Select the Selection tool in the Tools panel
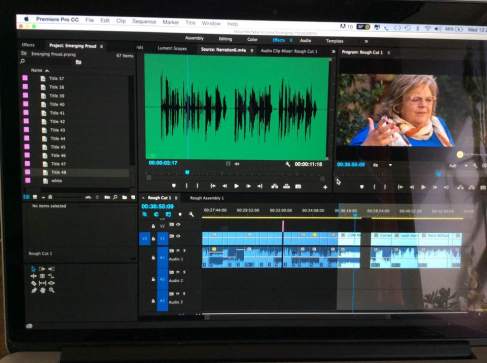Screen dimensions: 487x363 pos(33,269)
